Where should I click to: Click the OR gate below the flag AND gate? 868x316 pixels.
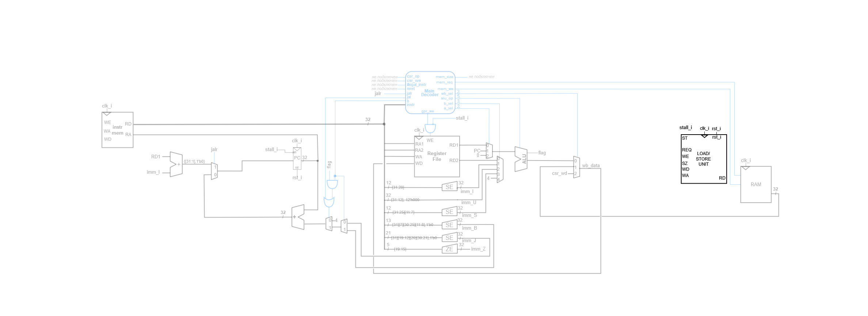(x=329, y=202)
